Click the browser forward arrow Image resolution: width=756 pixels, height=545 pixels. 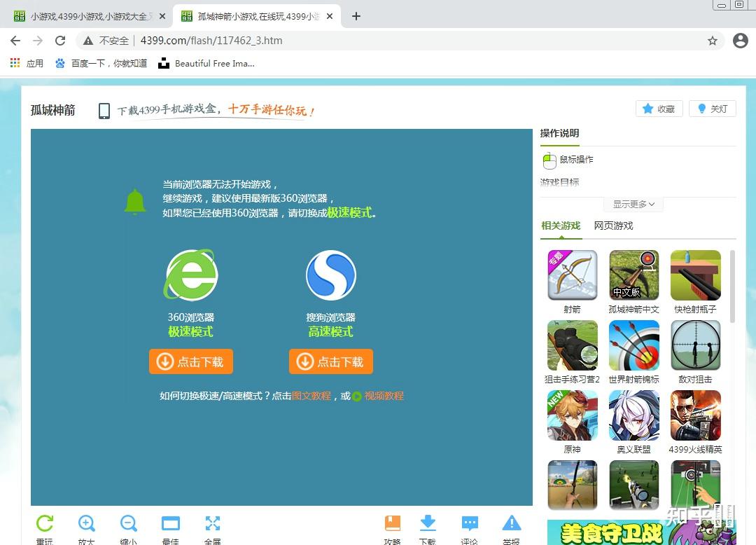pyautogui.click(x=38, y=41)
